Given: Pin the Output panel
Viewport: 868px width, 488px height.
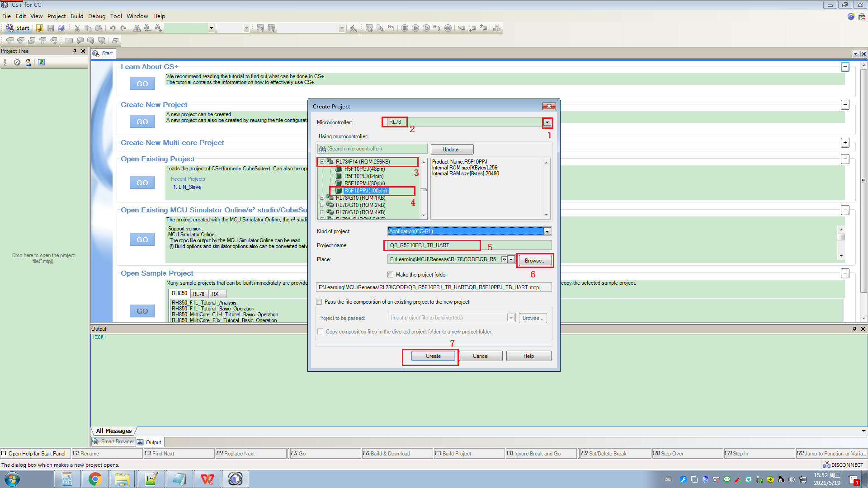Looking at the screenshot, I should (854, 329).
